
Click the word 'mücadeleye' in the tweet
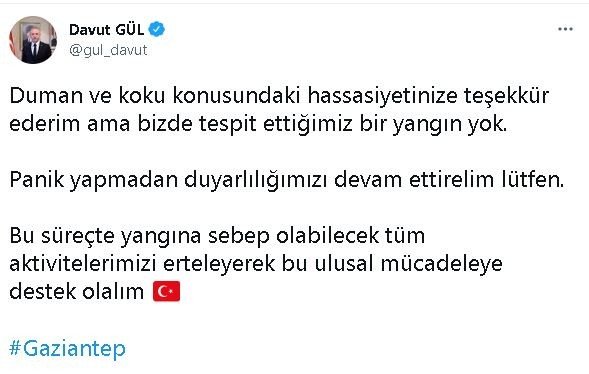(x=441, y=264)
